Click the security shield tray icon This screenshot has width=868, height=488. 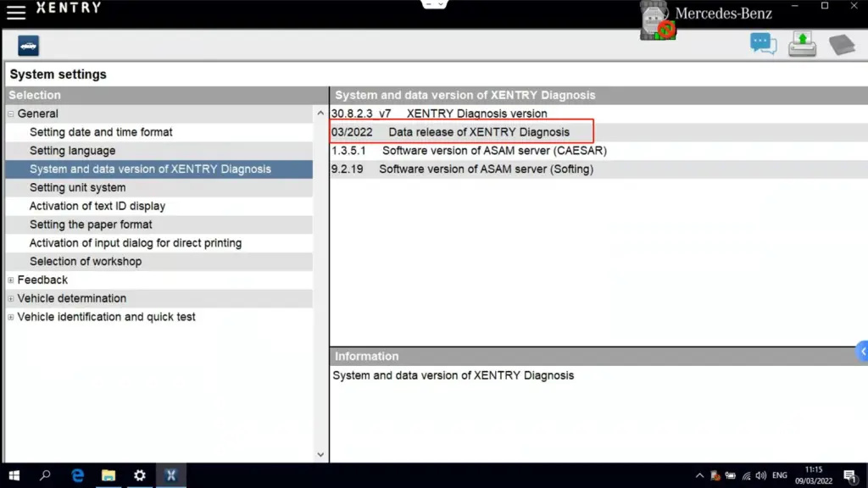(715, 475)
